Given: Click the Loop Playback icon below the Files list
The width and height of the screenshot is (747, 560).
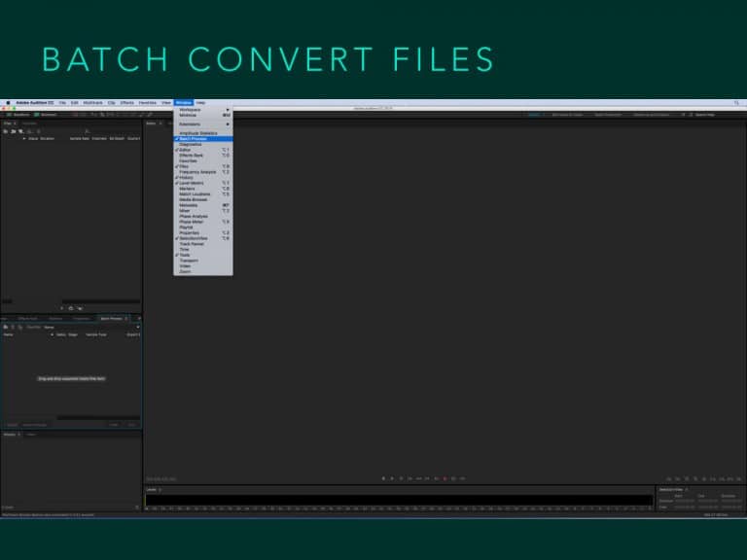Looking at the screenshot, I should tap(71, 308).
